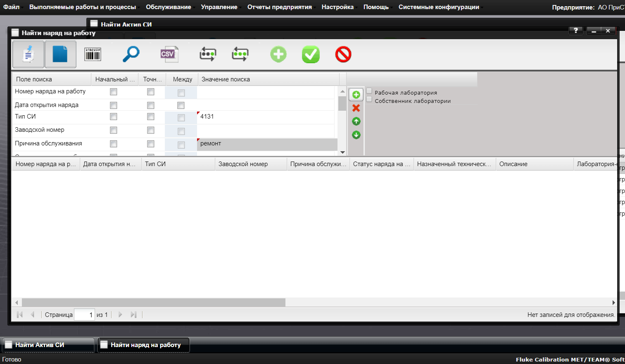Toggle the Собственник лаборатории checkbox
This screenshot has width=625, height=364.
coord(369,100)
